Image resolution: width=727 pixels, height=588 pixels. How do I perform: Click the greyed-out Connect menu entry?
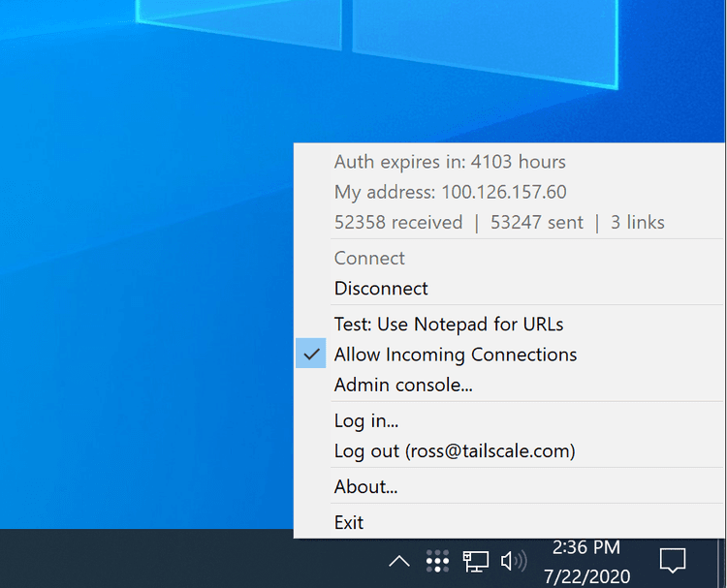tap(369, 259)
